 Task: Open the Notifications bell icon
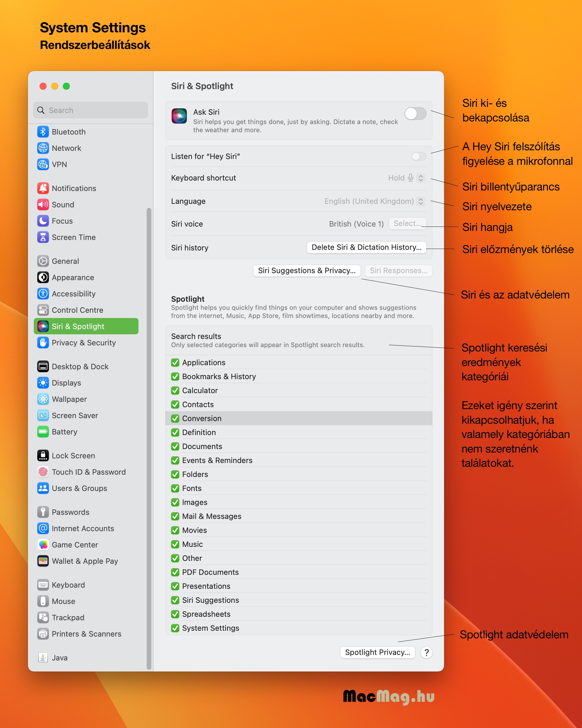pos(43,188)
